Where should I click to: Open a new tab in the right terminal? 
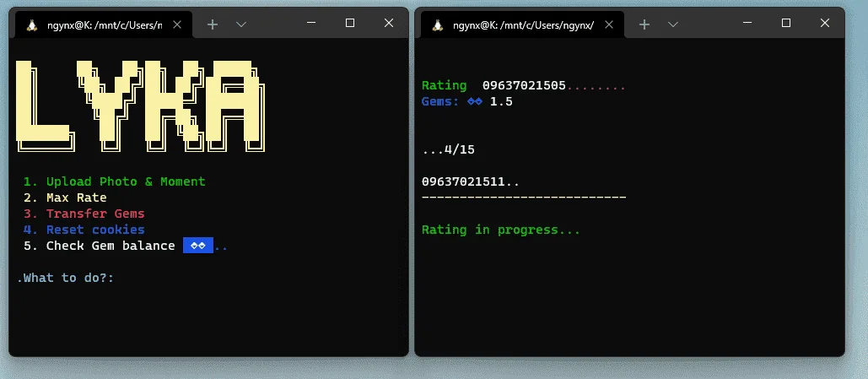644,24
